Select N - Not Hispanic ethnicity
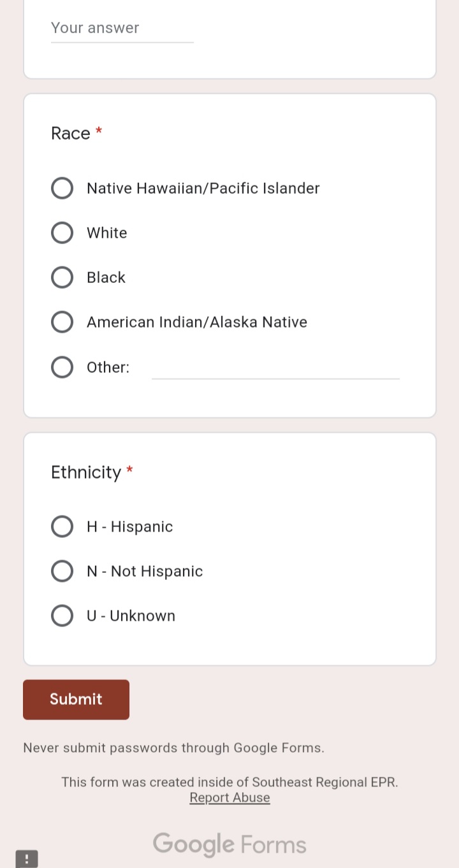459x868 pixels. pos(62,571)
